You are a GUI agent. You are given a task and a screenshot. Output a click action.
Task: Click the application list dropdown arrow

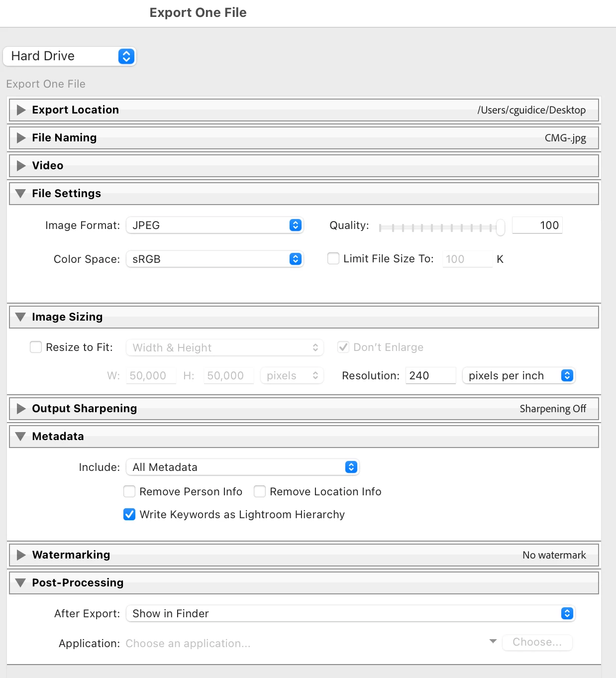click(x=493, y=641)
